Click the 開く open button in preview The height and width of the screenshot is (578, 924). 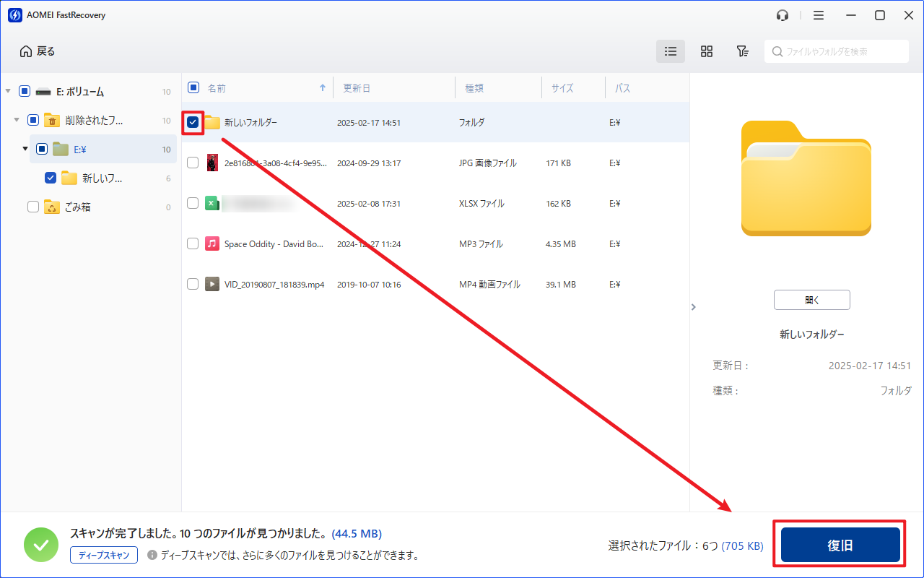[811, 300]
